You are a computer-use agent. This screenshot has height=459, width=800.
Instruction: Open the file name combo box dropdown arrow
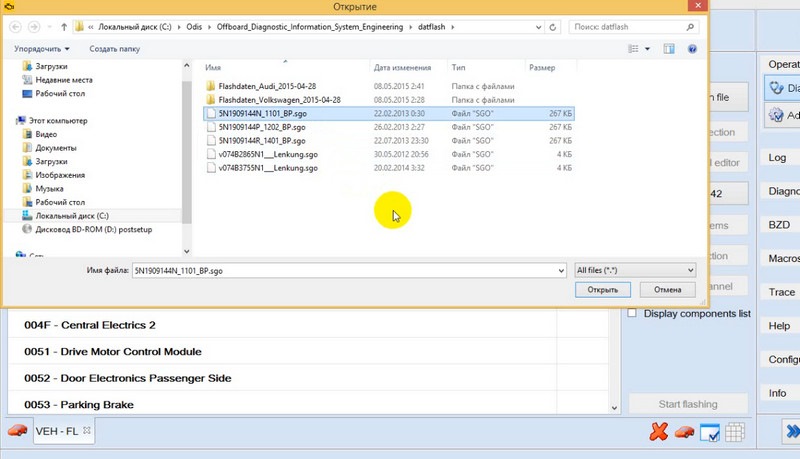[x=561, y=271]
